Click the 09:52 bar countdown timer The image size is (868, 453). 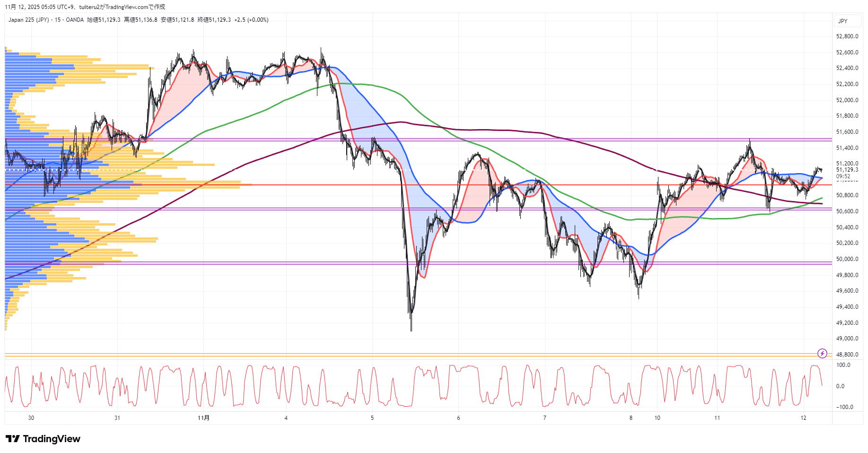coord(843,176)
